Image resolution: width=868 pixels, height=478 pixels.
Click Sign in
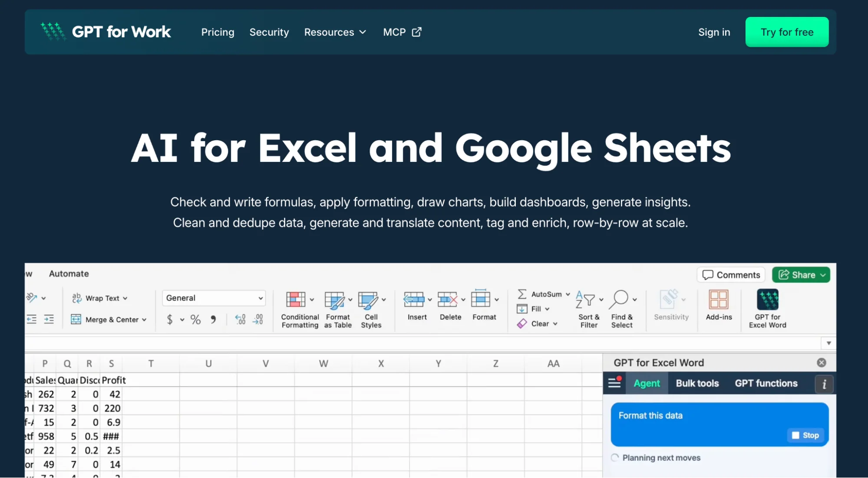coord(714,32)
